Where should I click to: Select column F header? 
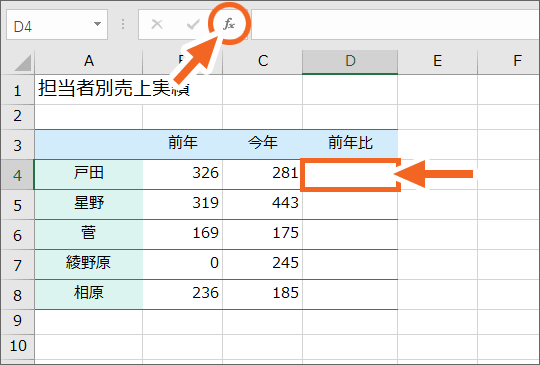tap(509, 61)
